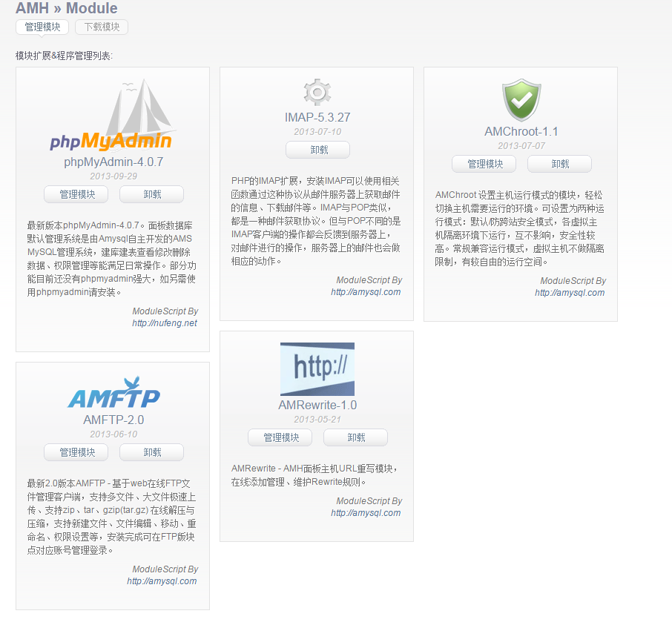This screenshot has height=625, width=672.
Task: Open 管理模块 for AMRewrite-1.0
Action: coord(280,437)
